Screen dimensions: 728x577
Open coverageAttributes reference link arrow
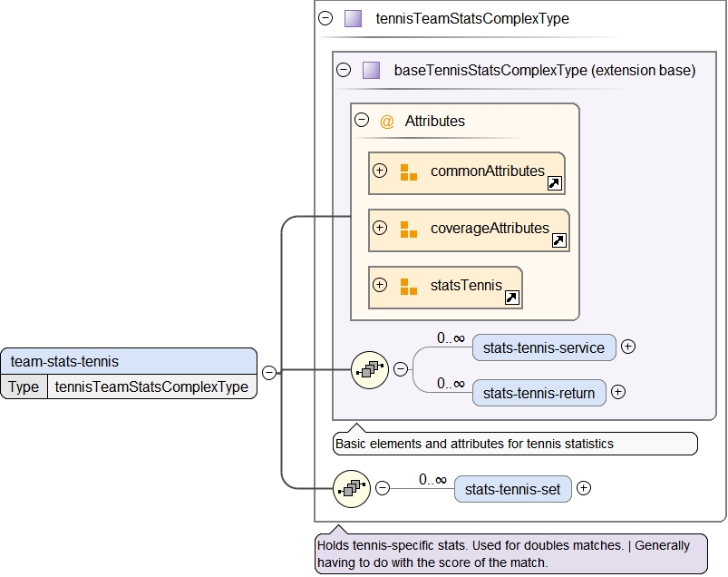click(x=558, y=240)
